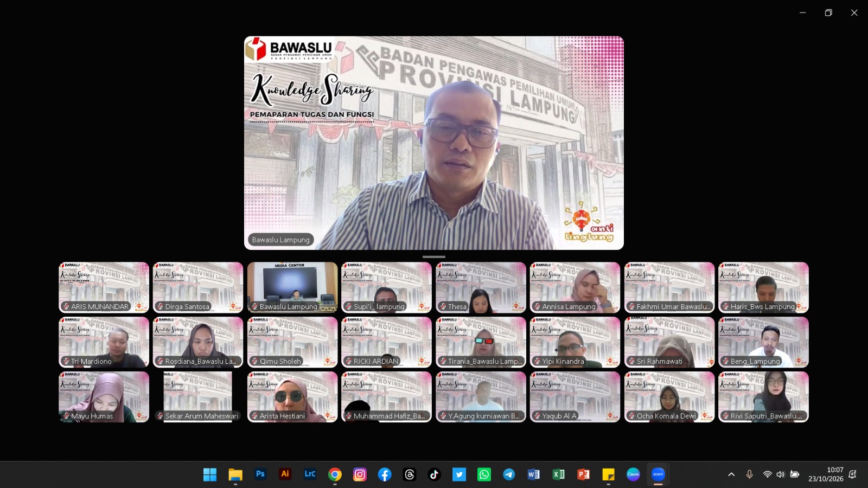Open Threads taskbar icon
Viewport: 868px width, 488px height.
pyautogui.click(x=410, y=474)
